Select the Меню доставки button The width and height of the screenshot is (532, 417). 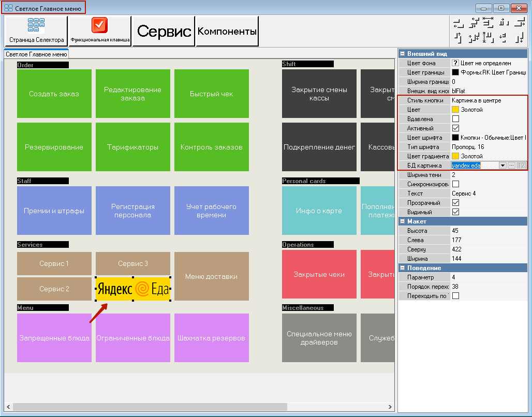(211, 276)
